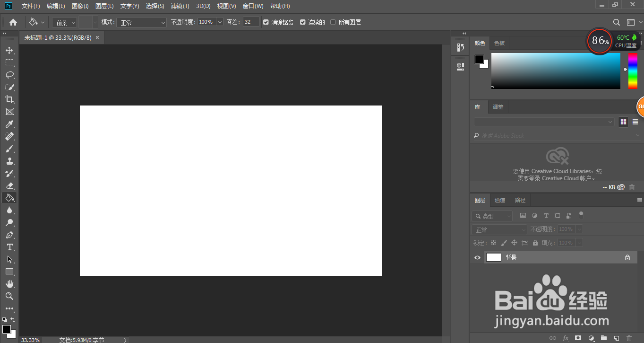The height and width of the screenshot is (343, 644).
Task: Toggle the Anti-alias (消除锯齿) checkbox
Action: pos(266,22)
